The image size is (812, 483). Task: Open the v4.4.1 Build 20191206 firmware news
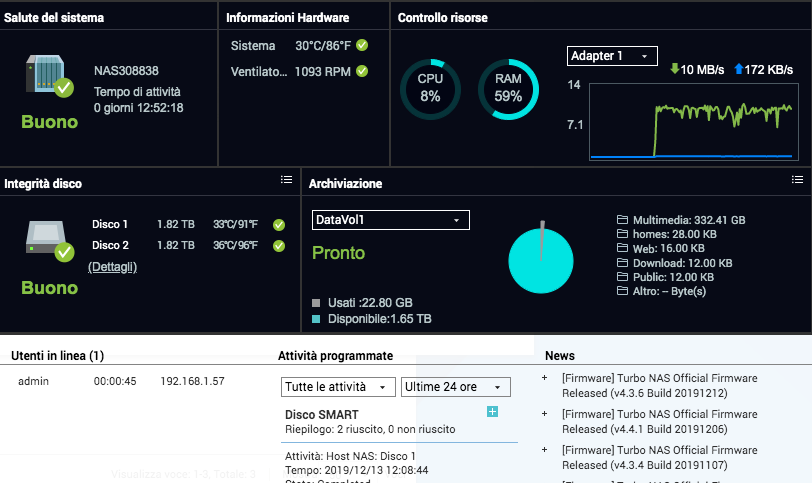659,422
